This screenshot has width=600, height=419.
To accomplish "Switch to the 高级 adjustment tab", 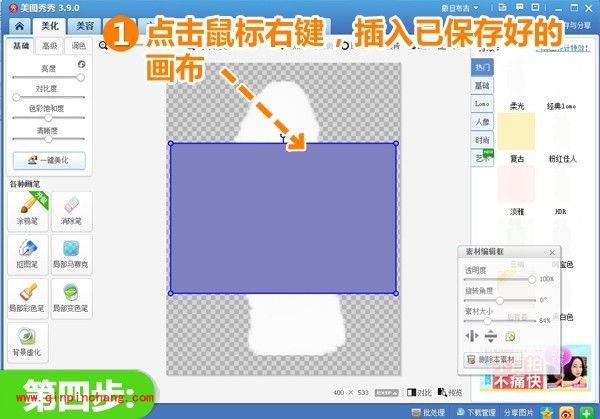I will 49,46.
